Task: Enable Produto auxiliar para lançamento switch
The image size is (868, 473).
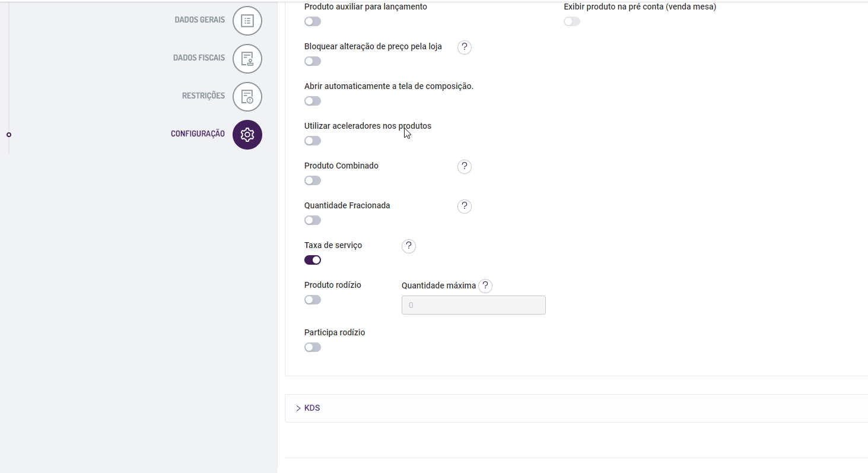Action: 313,21
